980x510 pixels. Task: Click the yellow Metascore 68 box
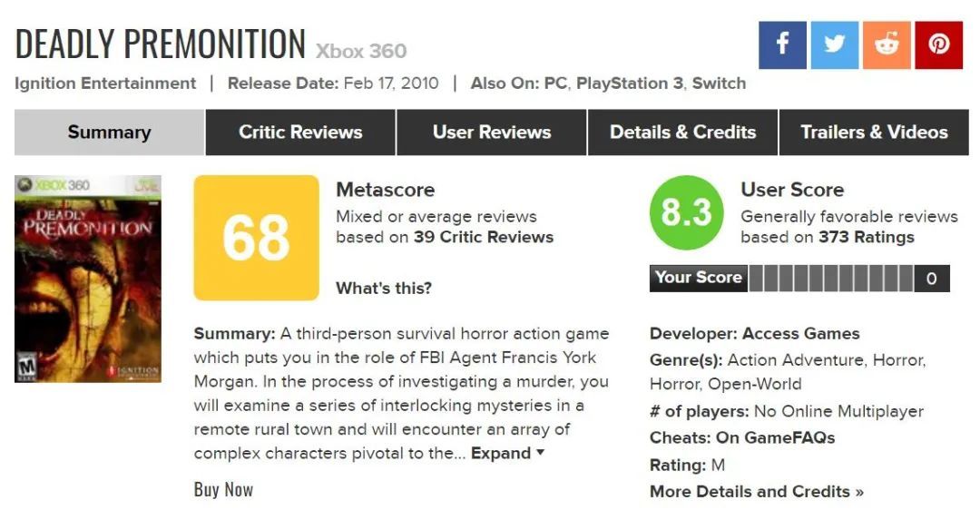point(256,238)
